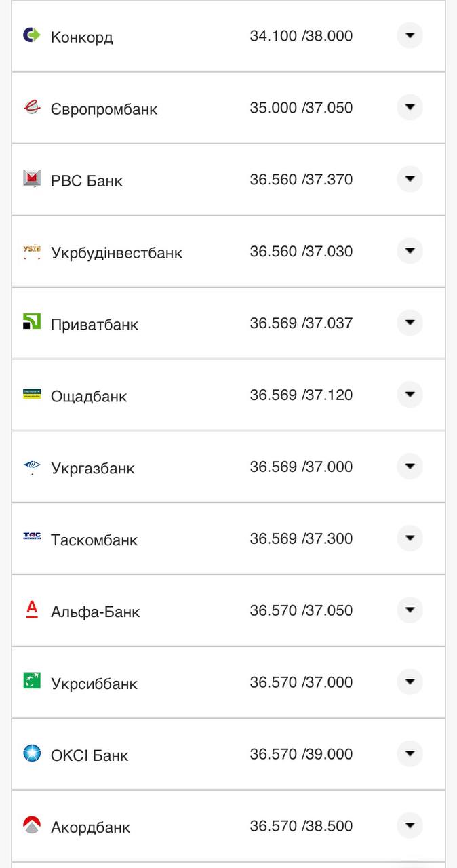
Task: Open the Приватбанк bank name link
Action: [x=94, y=325]
